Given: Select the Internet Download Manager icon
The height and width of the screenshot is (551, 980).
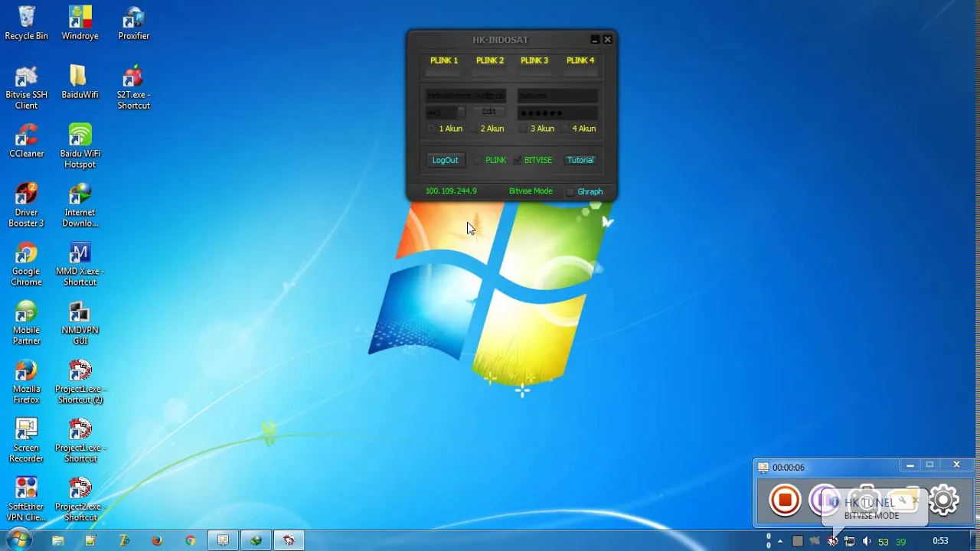Looking at the screenshot, I should [x=80, y=205].
